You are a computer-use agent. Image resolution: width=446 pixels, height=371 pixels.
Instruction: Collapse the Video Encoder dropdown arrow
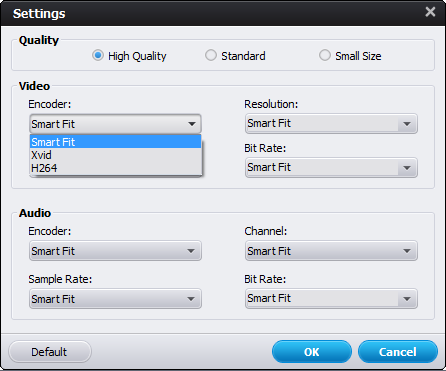coord(192,124)
